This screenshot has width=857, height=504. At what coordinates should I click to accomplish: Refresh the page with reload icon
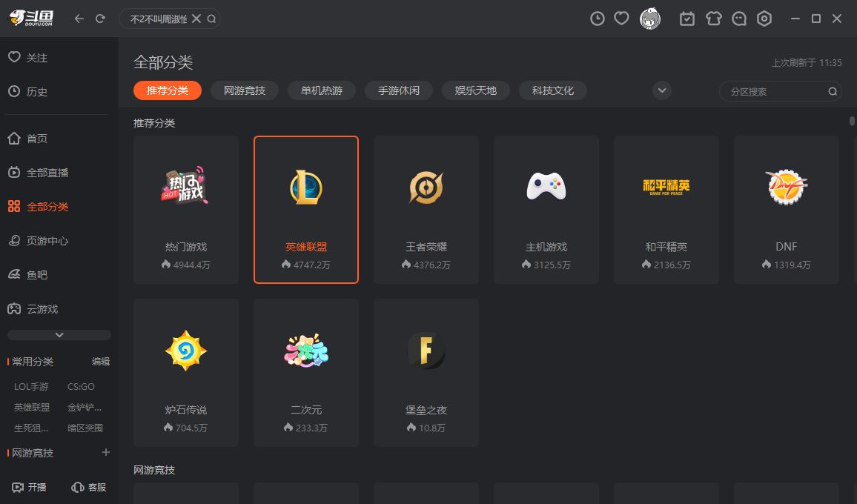click(100, 19)
